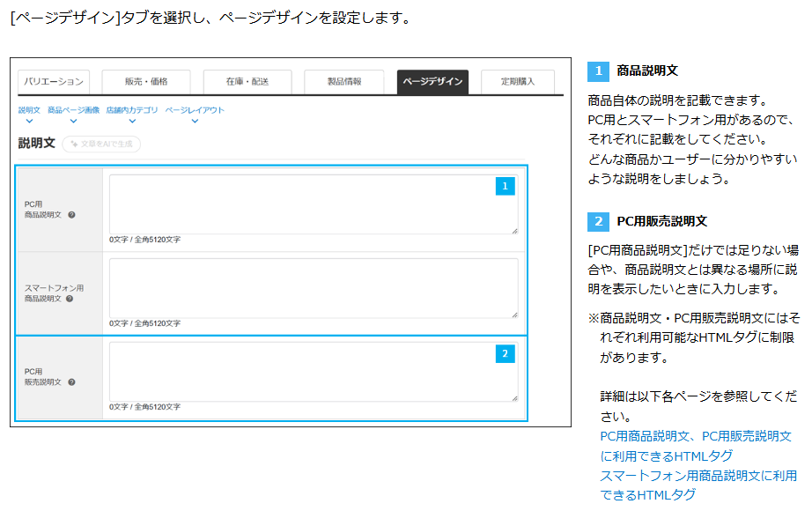Open the 販売・価格 tab

[145, 82]
